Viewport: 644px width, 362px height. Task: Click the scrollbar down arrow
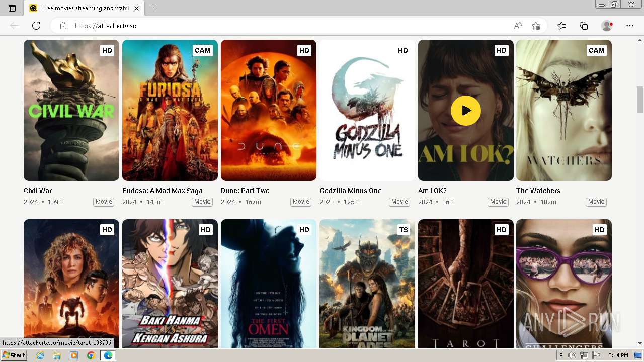[640, 343]
